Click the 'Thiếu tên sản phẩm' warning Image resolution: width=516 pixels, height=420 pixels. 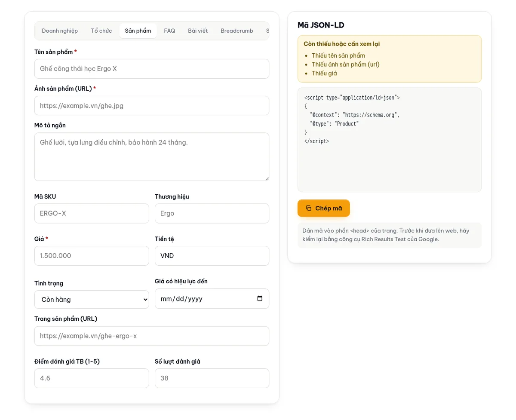coord(338,55)
